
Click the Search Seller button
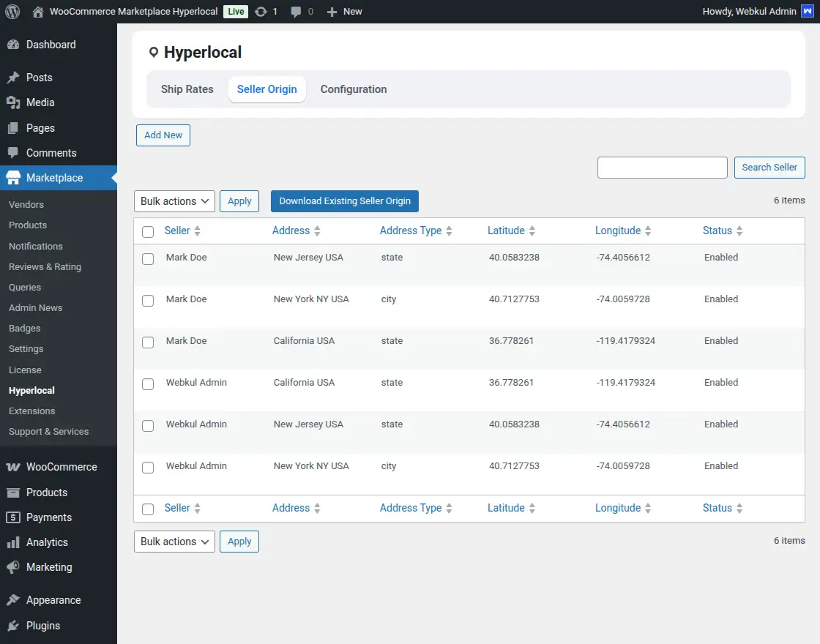(x=769, y=168)
